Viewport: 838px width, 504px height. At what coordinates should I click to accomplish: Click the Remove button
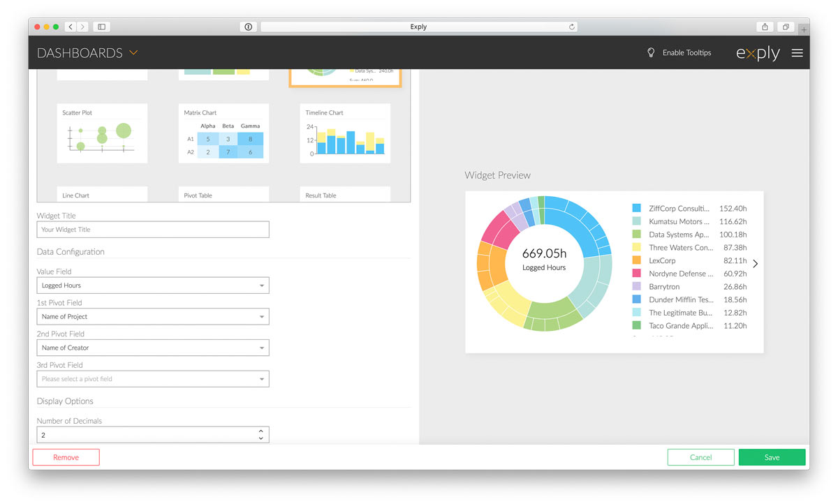[x=66, y=457]
